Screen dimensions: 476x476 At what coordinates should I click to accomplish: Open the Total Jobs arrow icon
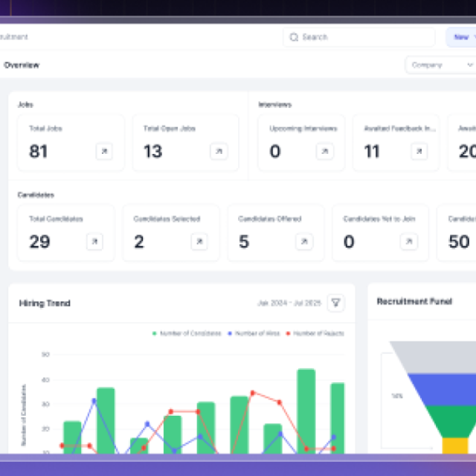[x=104, y=152]
